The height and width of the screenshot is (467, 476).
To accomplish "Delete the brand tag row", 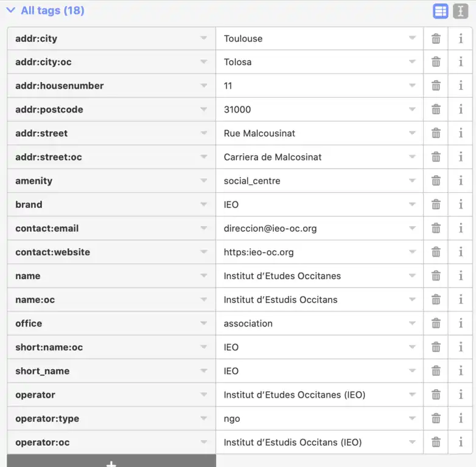I will 436,205.
